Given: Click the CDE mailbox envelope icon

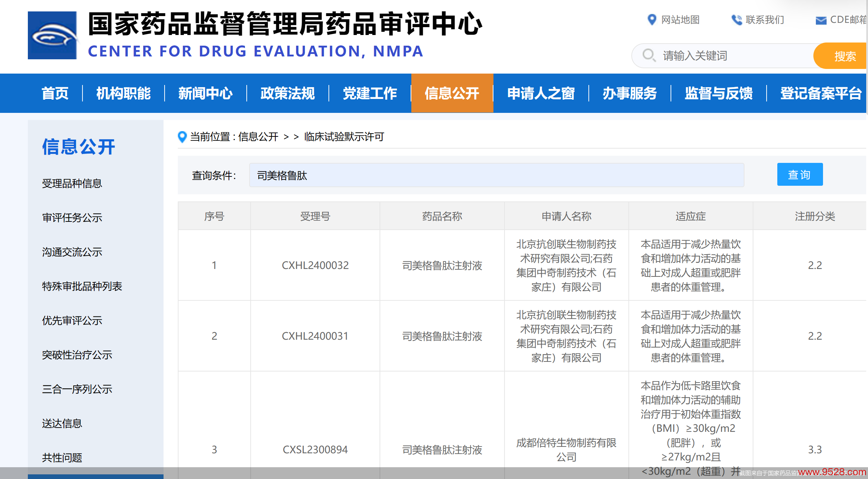Looking at the screenshot, I should [821, 20].
